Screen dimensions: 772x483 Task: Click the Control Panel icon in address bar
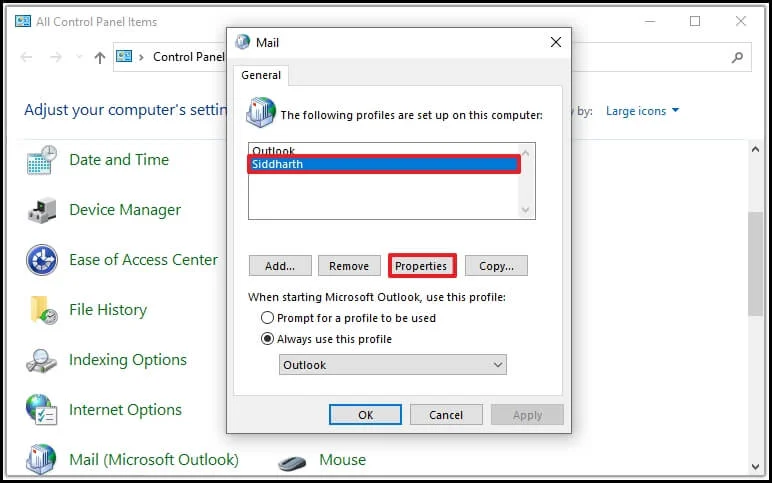(x=124, y=57)
